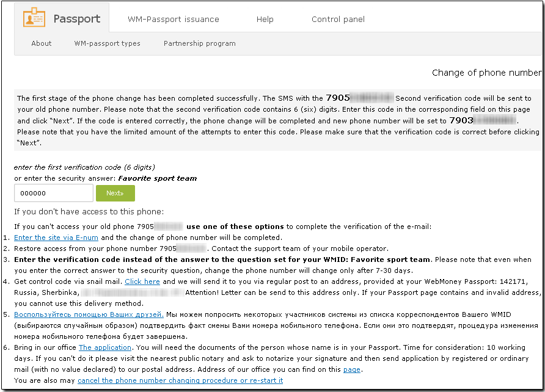Open the Partnership program page

(x=200, y=43)
